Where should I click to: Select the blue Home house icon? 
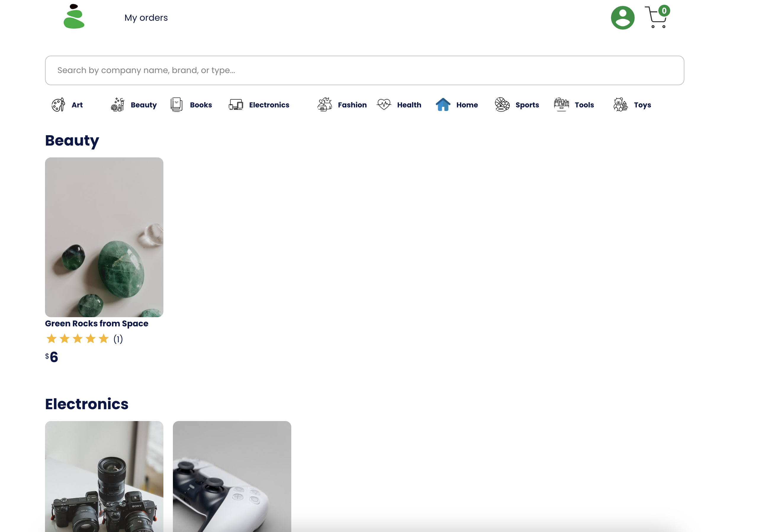pos(443,105)
